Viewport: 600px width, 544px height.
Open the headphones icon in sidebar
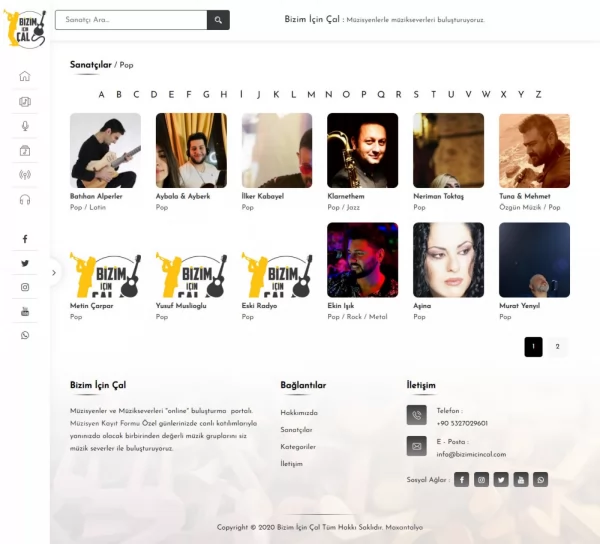tap(25, 200)
